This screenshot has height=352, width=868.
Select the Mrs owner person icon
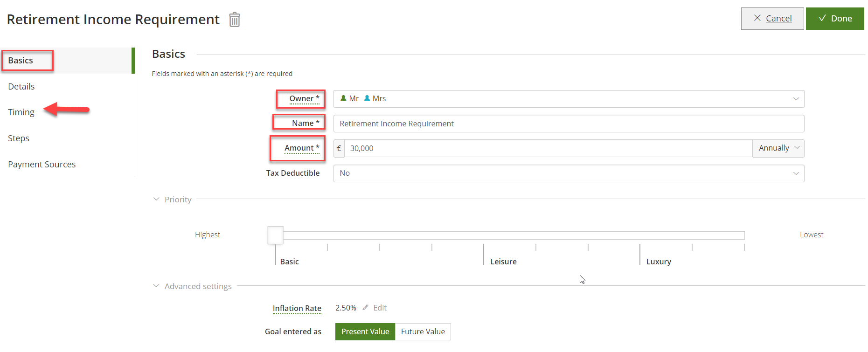(367, 98)
